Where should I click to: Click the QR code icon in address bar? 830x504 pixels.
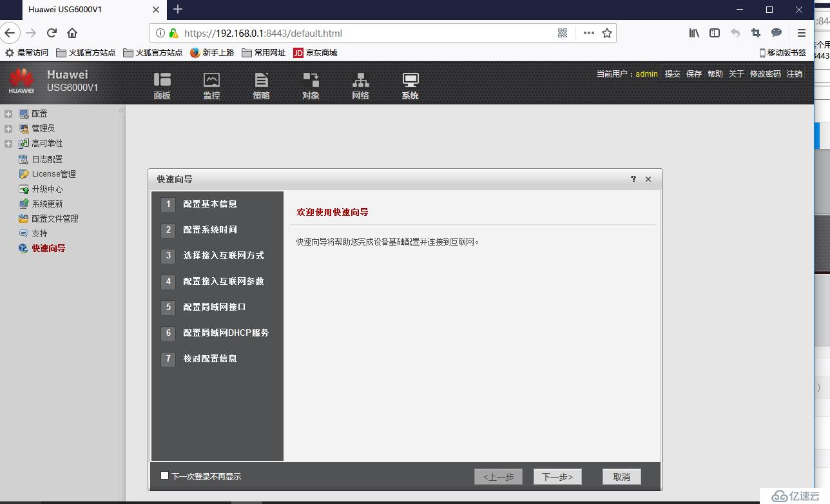pos(563,33)
